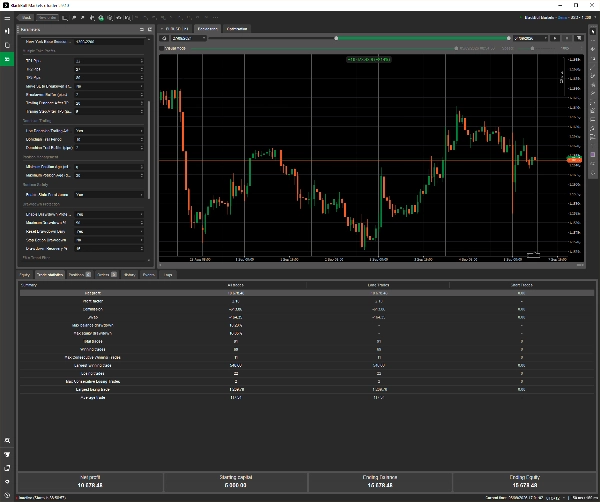
Task: Open backtesting settings gear icon
Action: (164, 38)
